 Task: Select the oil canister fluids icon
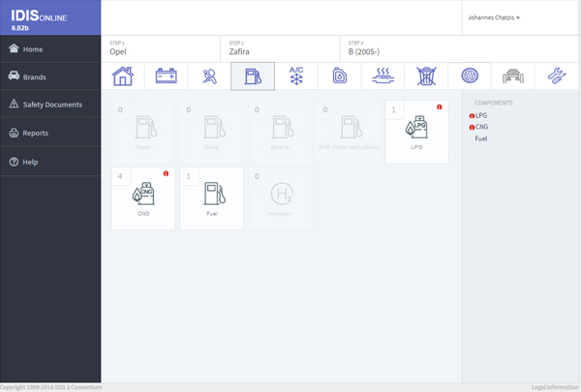tap(340, 75)
